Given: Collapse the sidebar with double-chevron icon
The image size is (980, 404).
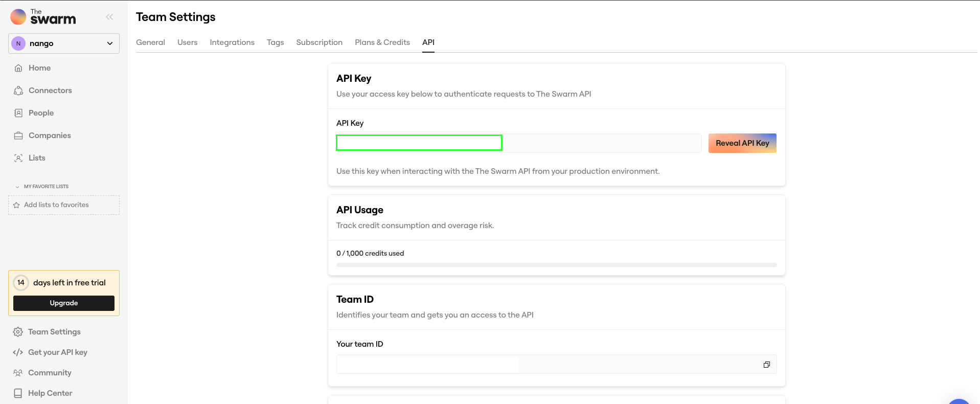Looking at the screenshot, I should [x=109, y=17].
